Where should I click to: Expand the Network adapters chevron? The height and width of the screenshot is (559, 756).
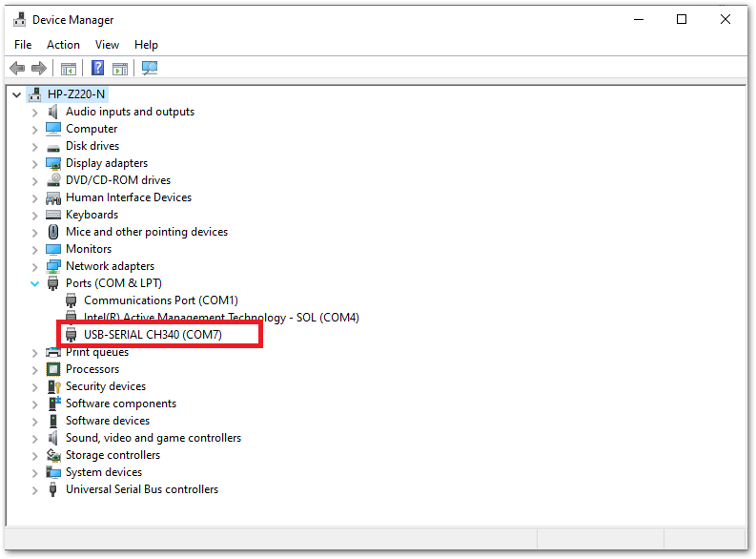[34, 267]
